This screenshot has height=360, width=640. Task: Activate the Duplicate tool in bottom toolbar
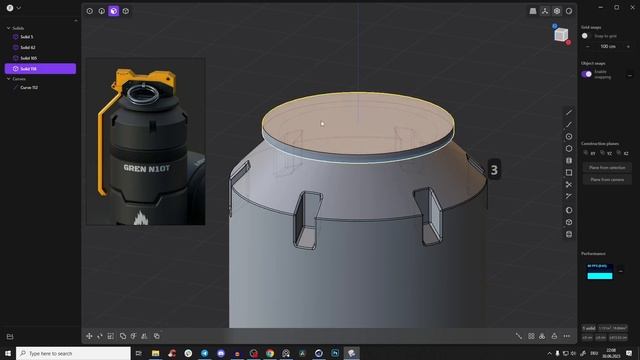click(157, 336)
